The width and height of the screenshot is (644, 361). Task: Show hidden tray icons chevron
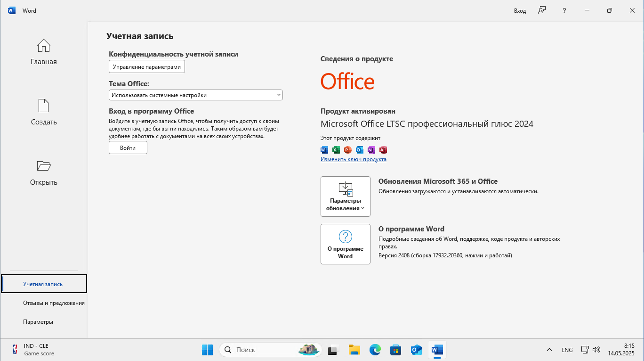[549, 350]
